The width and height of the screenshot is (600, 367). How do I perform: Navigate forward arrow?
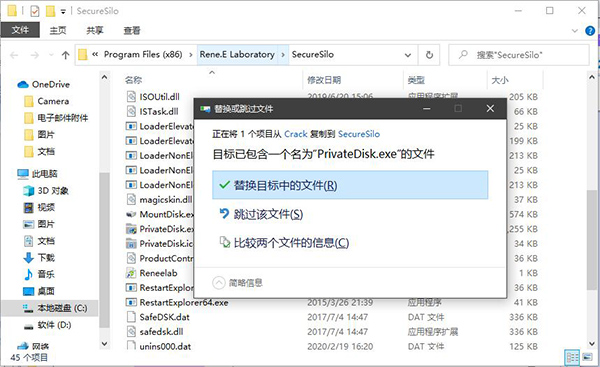click(35, 55)
